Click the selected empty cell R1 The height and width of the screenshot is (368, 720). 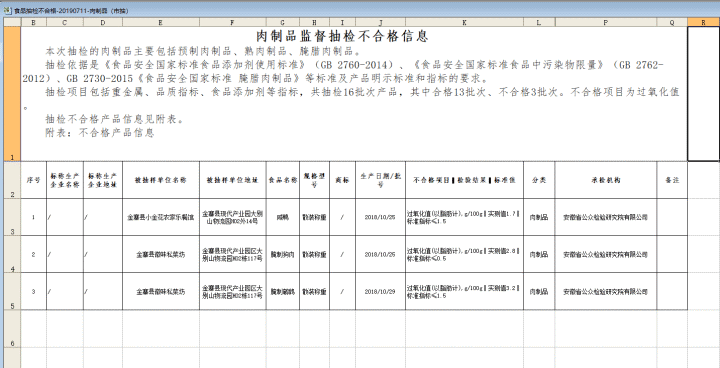(x=703, y=94)
